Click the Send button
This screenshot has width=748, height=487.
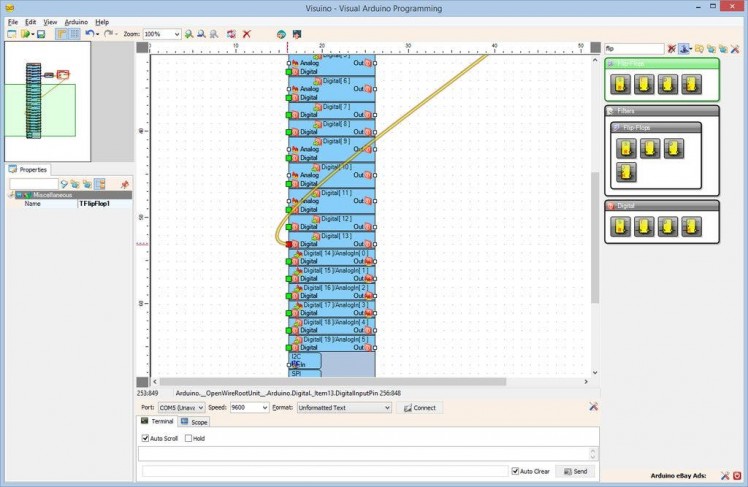(575, 471)
